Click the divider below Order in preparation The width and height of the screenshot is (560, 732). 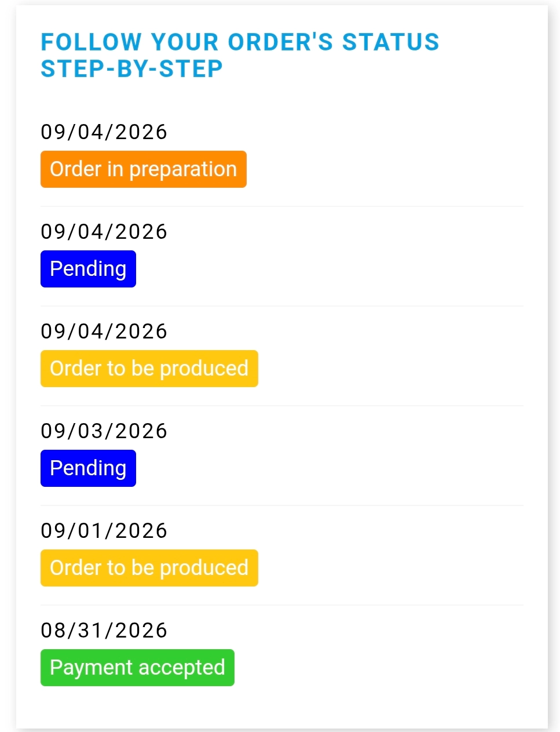coord(282,206)
